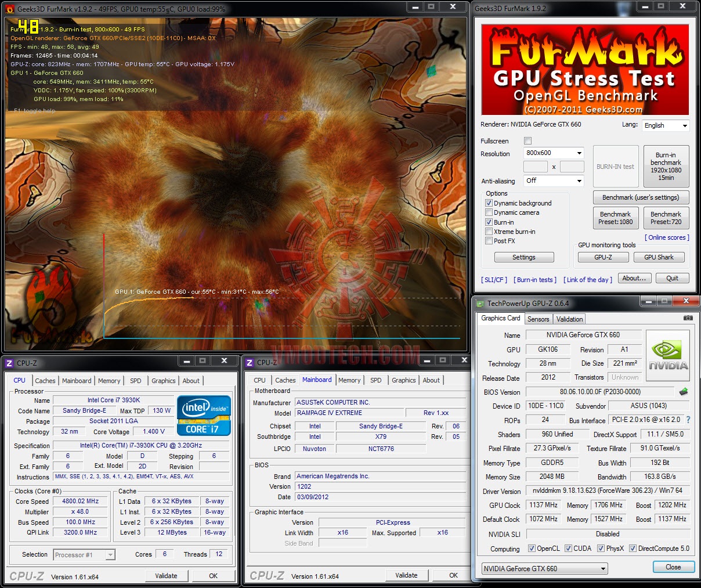Start Burn-in benchmark 1920x1080 15min
The height and width of the screenshot is (588, 701).
tap(666, 167)
